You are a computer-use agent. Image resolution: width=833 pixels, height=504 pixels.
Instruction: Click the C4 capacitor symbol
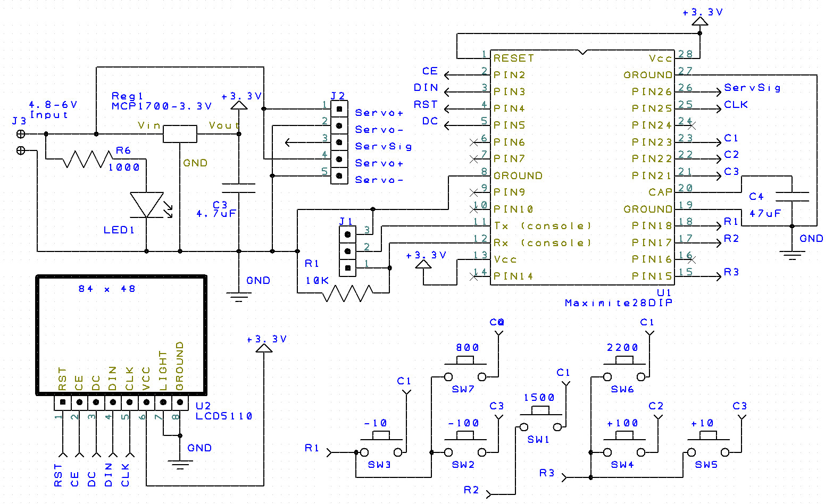pyautogui.click(x=792, y=197)
